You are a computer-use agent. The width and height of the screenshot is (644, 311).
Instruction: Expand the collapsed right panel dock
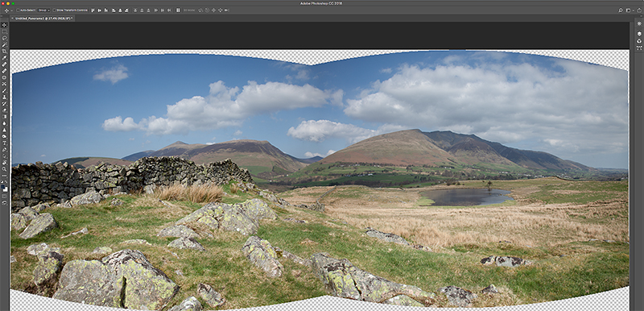click(x=641, y=17)
